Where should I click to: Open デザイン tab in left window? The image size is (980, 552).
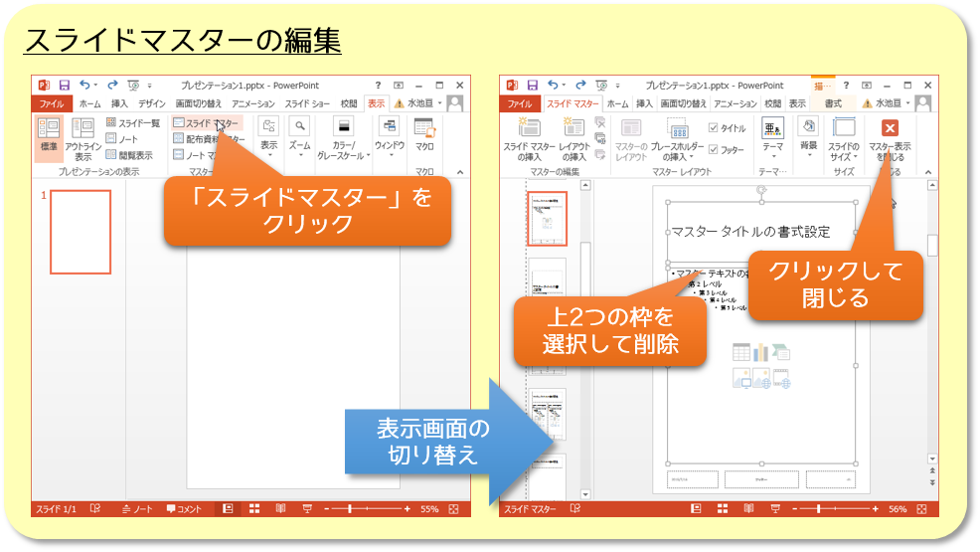tap(152, 103)
